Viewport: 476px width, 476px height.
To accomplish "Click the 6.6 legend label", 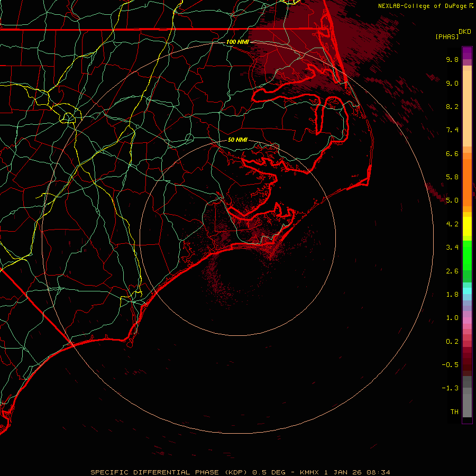I will 452,153.
